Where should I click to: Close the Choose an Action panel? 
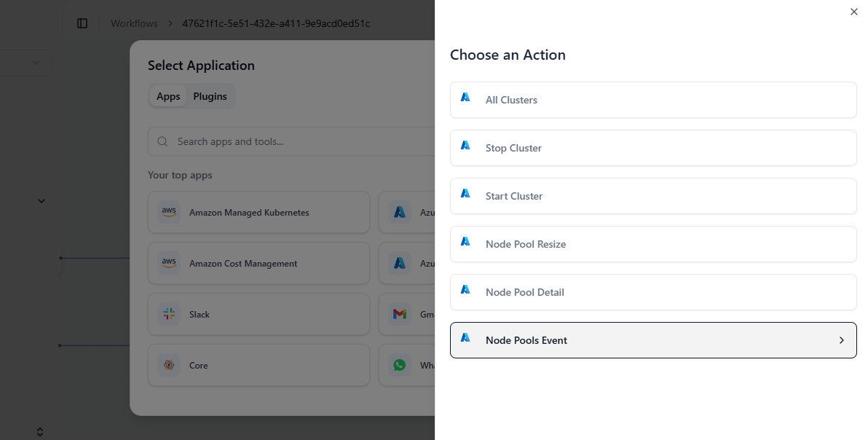pos(853,12)
